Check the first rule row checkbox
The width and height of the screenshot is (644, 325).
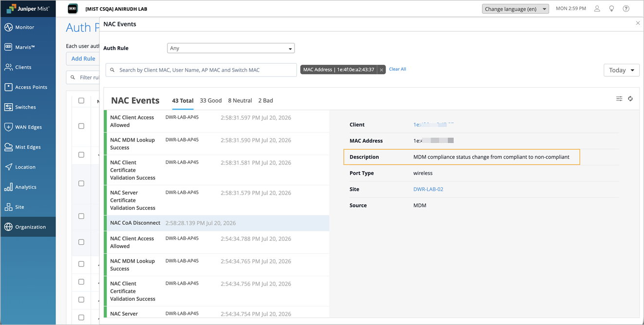(x=81, y=126)
